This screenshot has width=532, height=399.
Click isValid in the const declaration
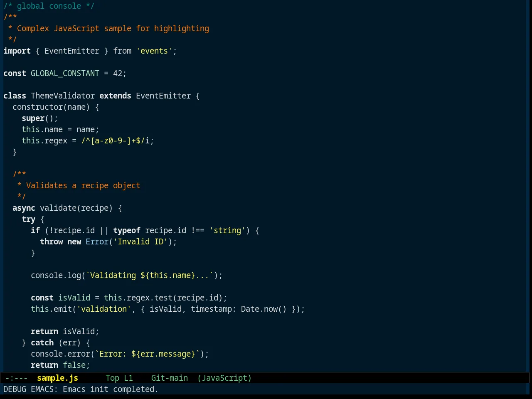[74, 298]
